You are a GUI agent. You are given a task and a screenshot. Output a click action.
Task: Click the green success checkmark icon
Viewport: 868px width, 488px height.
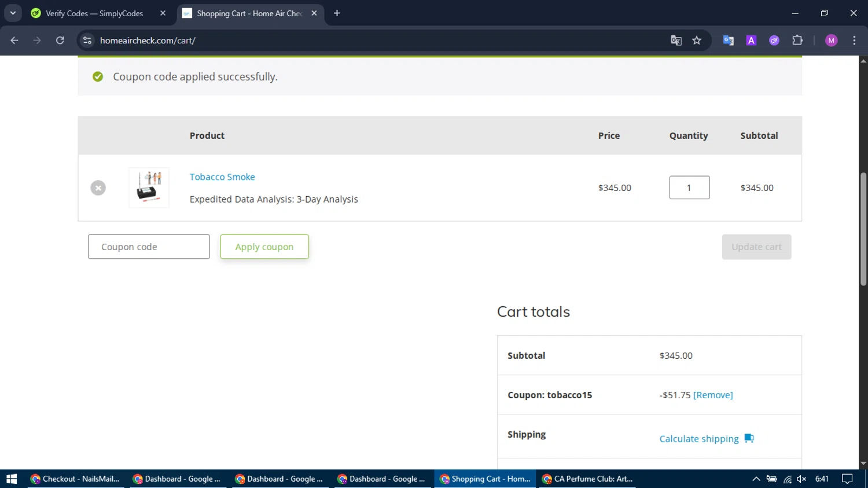pos(98,76)
